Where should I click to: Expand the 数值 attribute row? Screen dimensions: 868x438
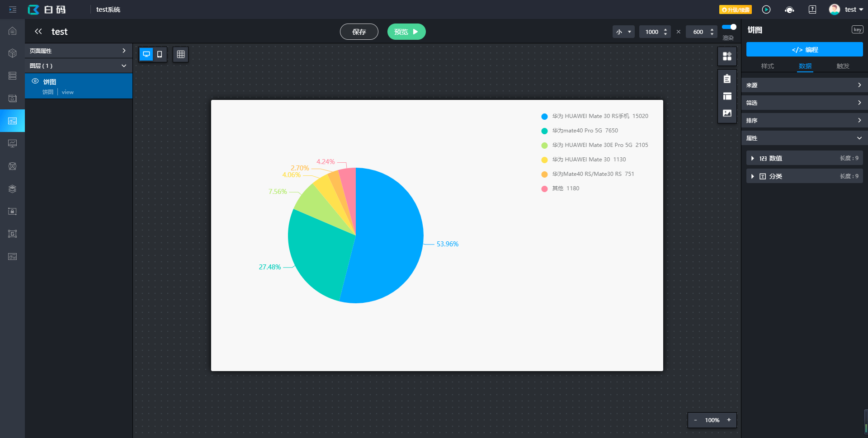tap(804, 158)
